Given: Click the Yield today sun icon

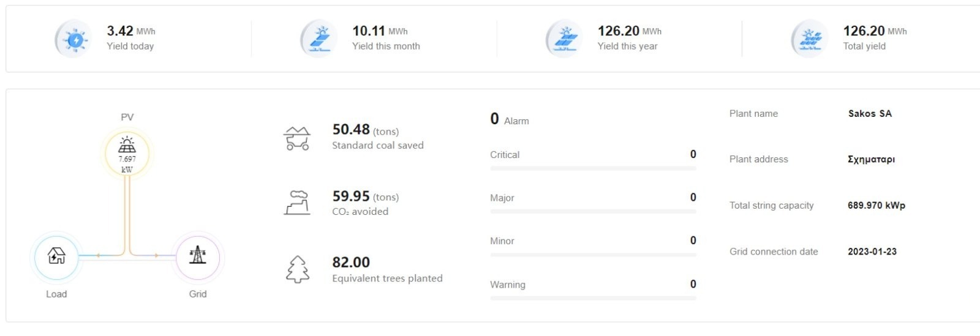Looking at the screenshot, I should tap(74, 39).
